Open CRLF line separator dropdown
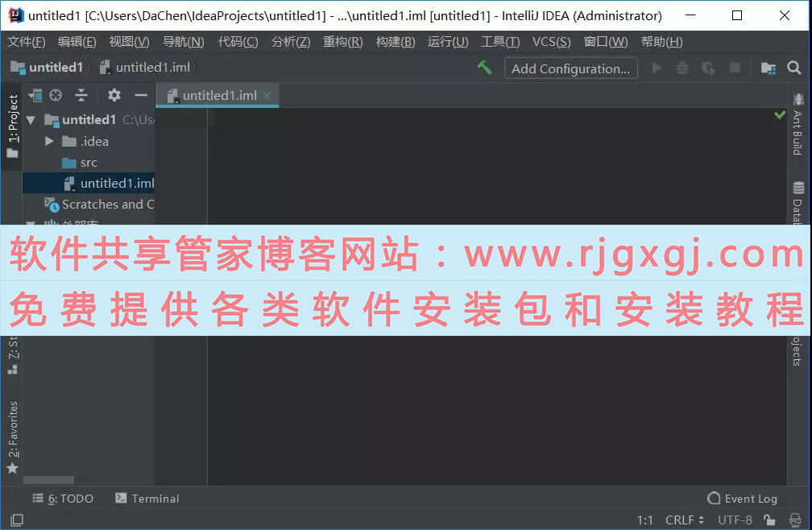 click(685, 520)
